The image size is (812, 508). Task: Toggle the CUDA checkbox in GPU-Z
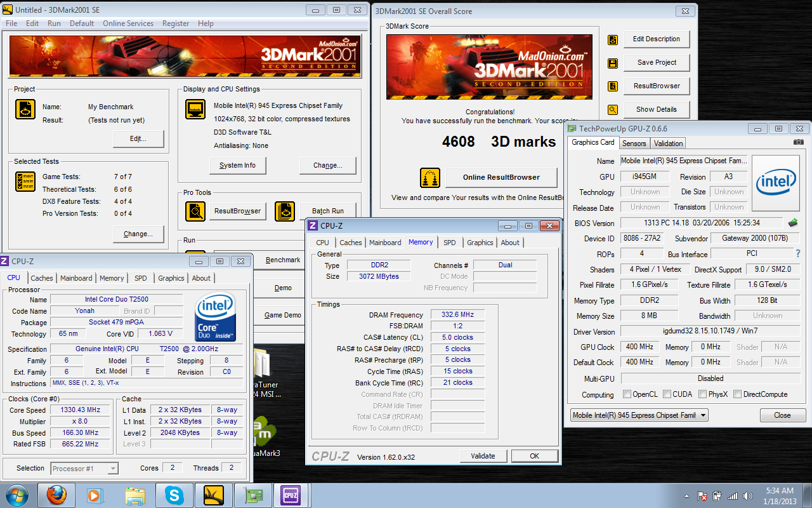coord(667,394)
